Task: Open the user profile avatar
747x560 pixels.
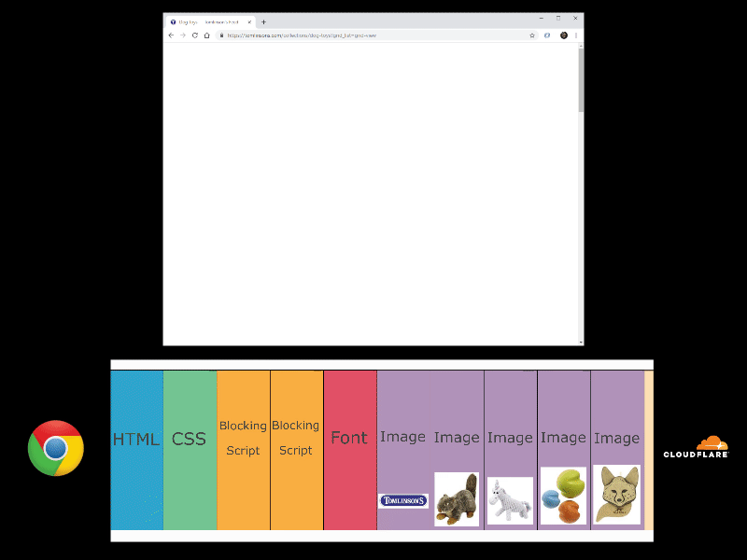Action: 564,35
